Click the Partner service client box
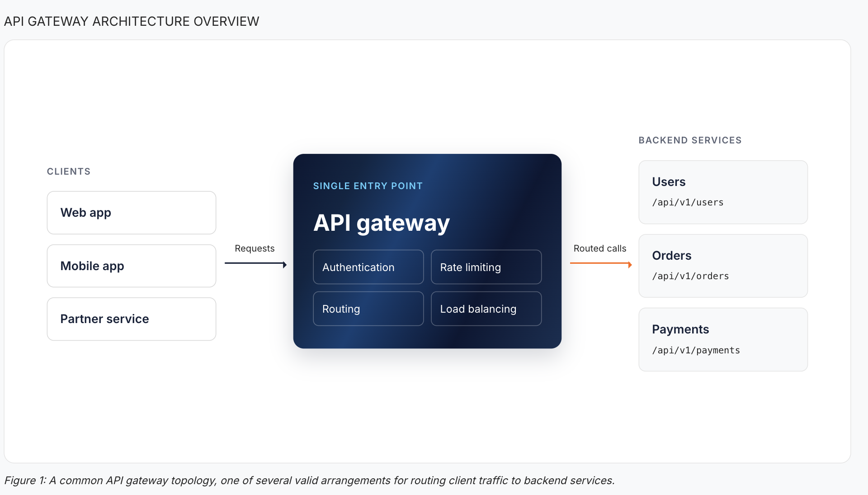Screen dimensions: 868x495 coord(132,319)
